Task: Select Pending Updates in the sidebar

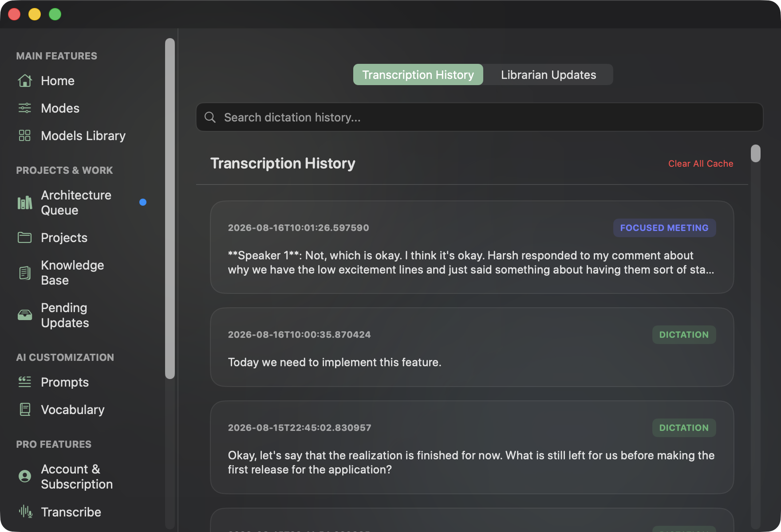Action: tap(65, 315)
